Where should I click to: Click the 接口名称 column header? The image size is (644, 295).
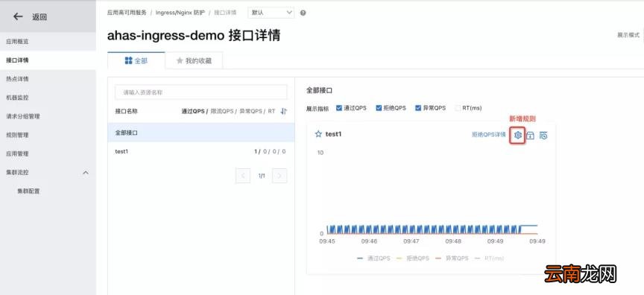pos(126,111)
